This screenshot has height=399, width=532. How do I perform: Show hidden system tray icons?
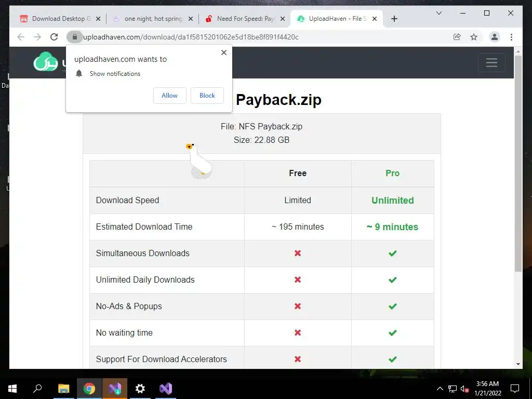[x=440, y=389]
